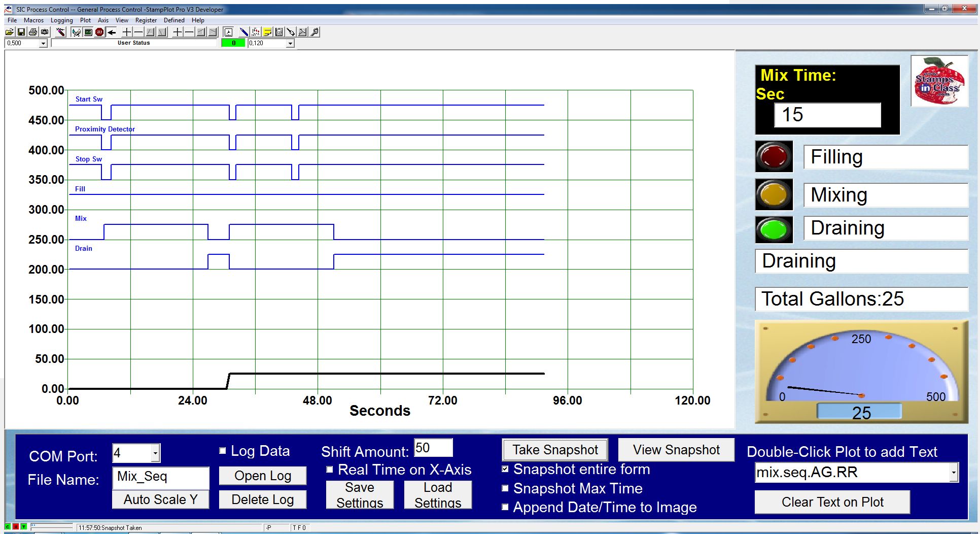
Task: Click the Stamps in Class strawberry logo
Action: coord(939,81)
